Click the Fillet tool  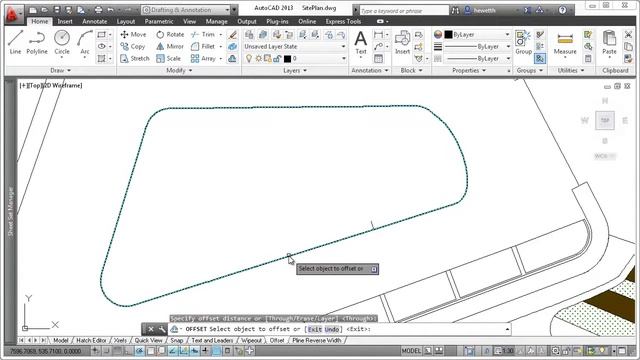click(x=203, y=47)
